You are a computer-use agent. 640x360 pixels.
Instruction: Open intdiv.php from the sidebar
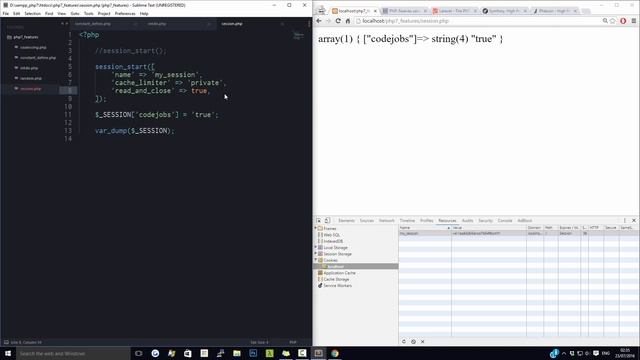pyautogui.click(x=29, y=68)
